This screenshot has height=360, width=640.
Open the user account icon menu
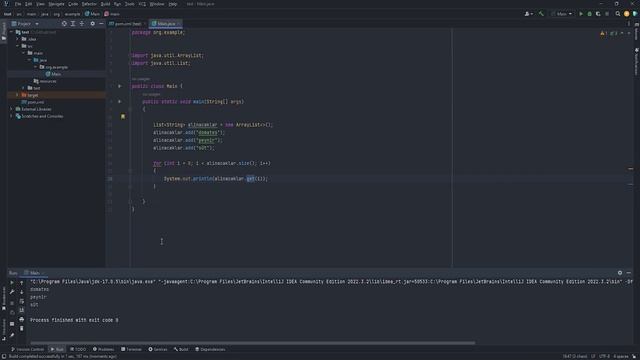[x=528, y=14]
